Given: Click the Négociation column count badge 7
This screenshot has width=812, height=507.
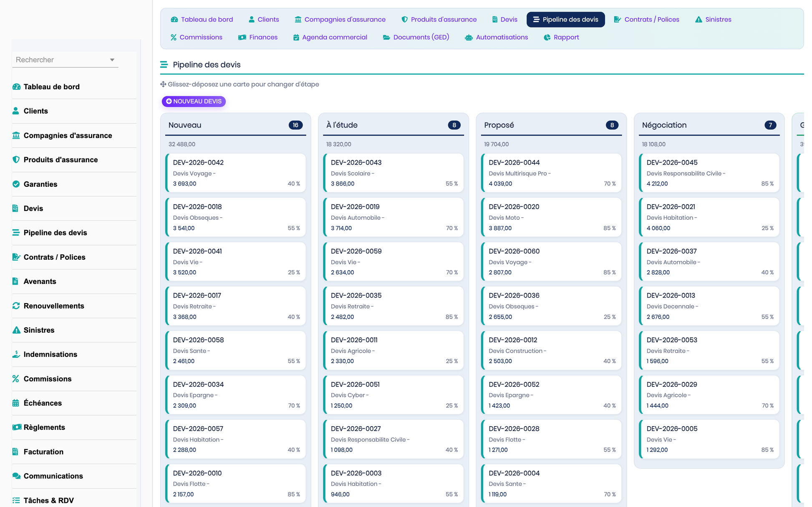Looking at the screenshot, I should pyautogui.click(x=770, y=125).
